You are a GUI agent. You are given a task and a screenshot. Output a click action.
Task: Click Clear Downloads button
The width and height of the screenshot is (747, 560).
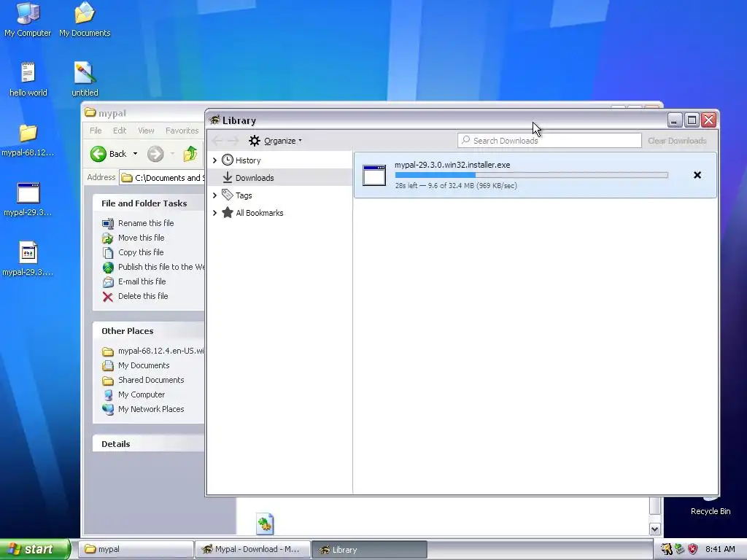pyautogui.click(x=677, y=141)
